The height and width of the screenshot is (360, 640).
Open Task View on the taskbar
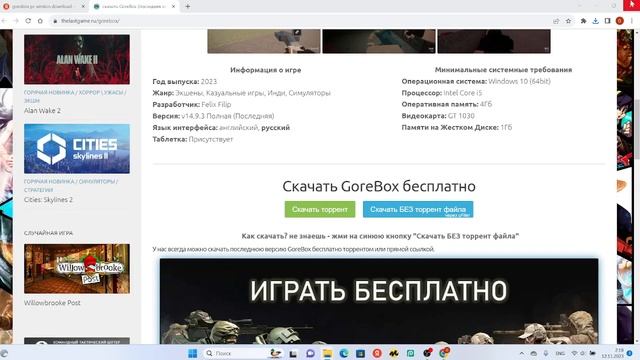pyautogui.click(x=293, y=353)
